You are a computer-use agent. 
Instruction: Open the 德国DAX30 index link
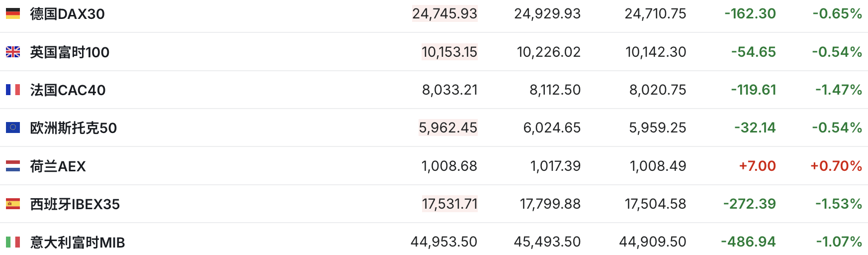(67, 14)
